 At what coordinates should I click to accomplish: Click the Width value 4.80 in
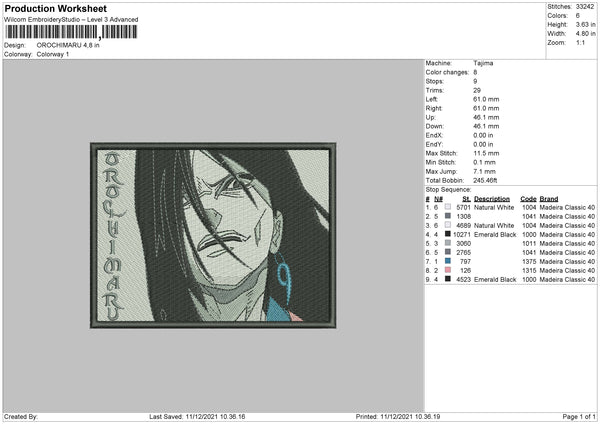click(585, 34)
